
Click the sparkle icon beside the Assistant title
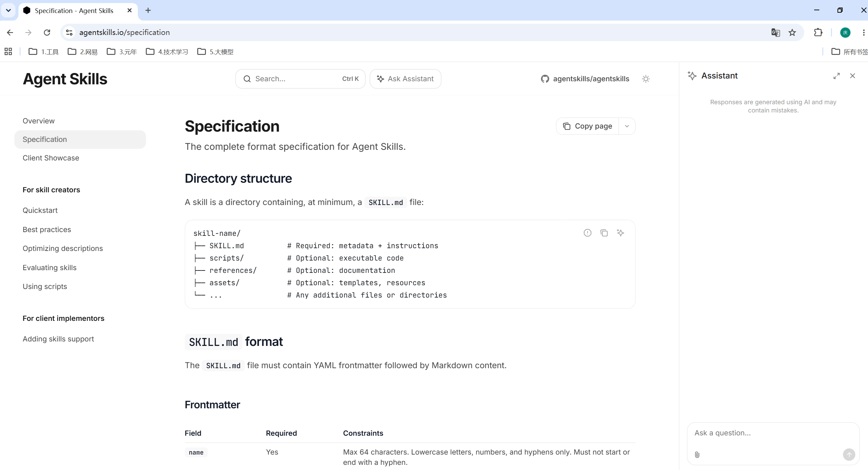pos(692,76)
